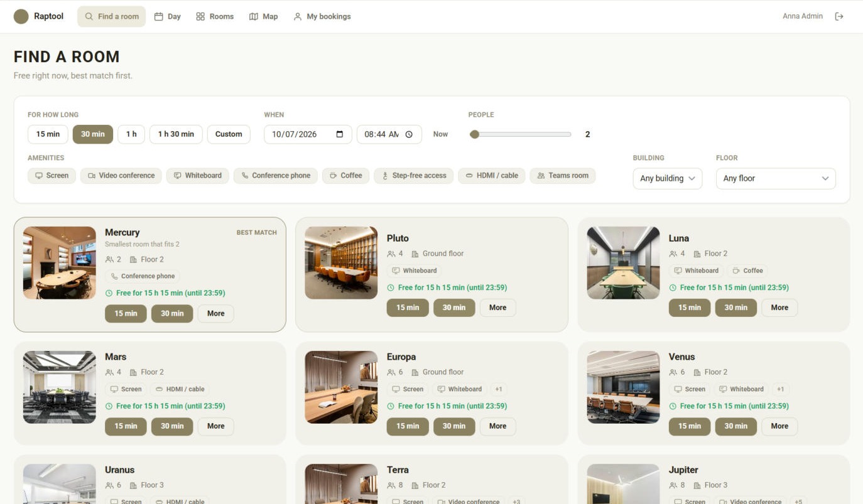The height and width of the screenshot is (504, 863).
Task: Toggle the Conference phone amenity filter
Action: [x=276, y=176]
